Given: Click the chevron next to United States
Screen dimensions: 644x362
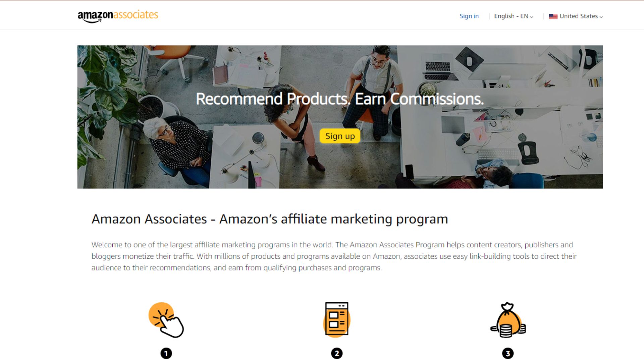Looking at the screenshot, I should pos(601,17).
